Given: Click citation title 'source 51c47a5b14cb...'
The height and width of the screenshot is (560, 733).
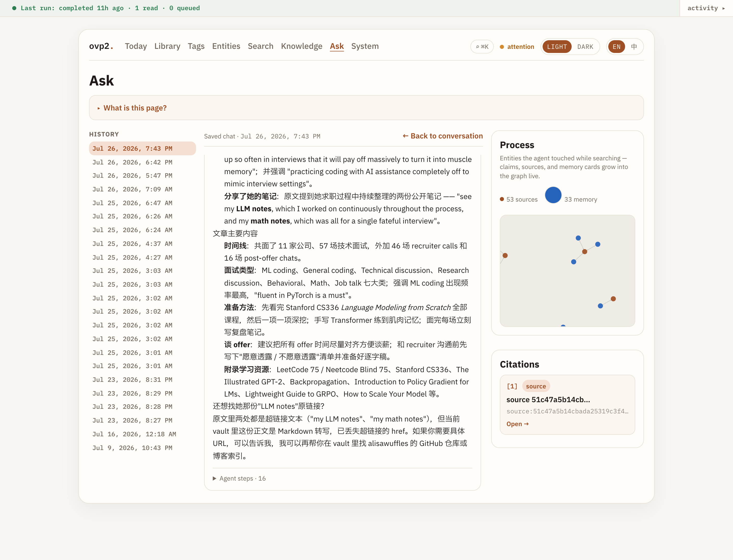Looking at the screenshot, I should pos(548,400).
